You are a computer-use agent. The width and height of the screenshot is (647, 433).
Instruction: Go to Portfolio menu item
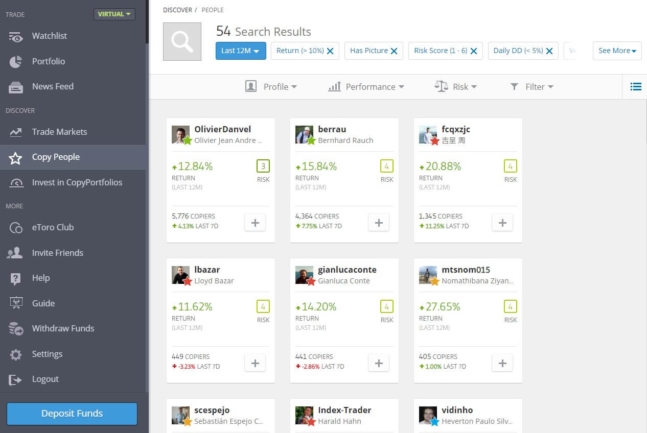pos(49,62)
